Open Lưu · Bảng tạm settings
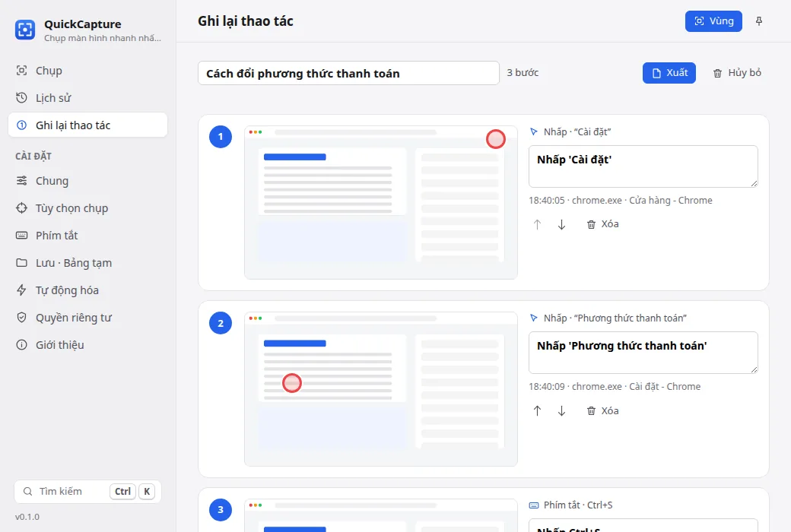791x532 pixels. 87,263
